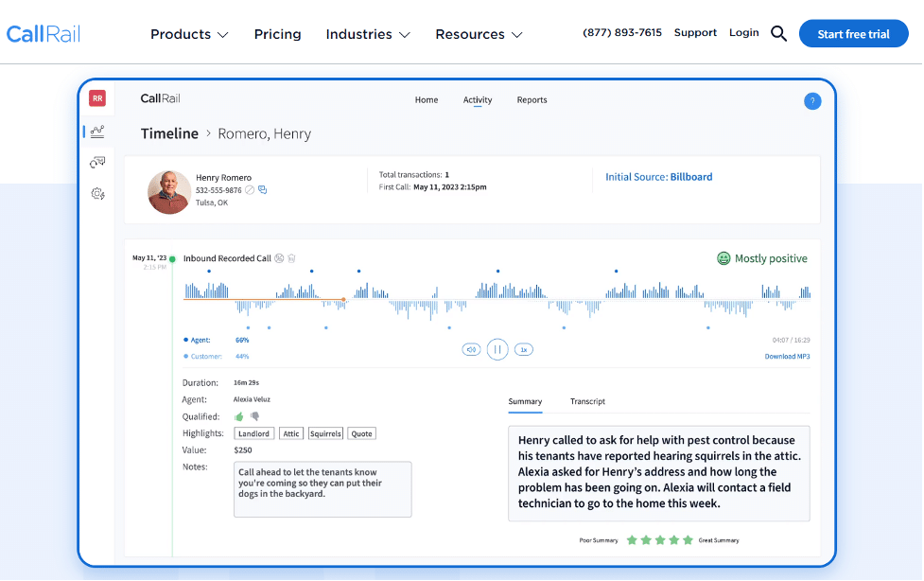Expand the Products dropdown menu
This screenshot has height=581, width=924.
[x=188, y=34]
